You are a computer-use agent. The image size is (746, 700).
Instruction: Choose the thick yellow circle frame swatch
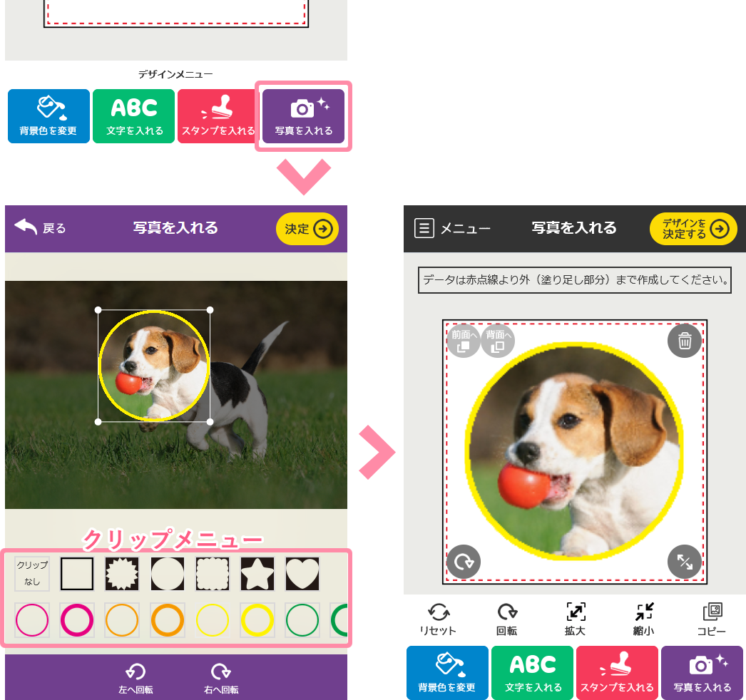(257, 620)
